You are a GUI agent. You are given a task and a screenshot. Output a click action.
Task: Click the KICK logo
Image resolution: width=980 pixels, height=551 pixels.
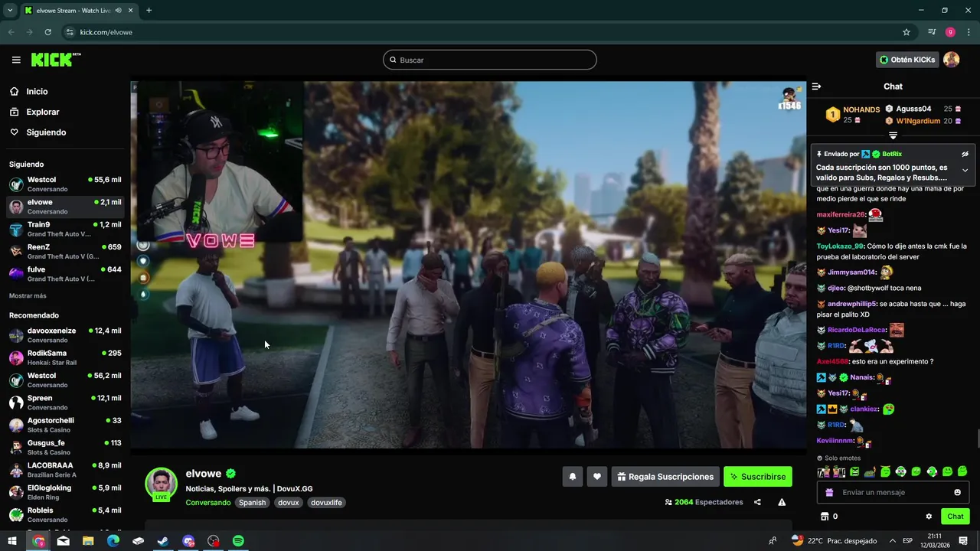coord(56,60)
